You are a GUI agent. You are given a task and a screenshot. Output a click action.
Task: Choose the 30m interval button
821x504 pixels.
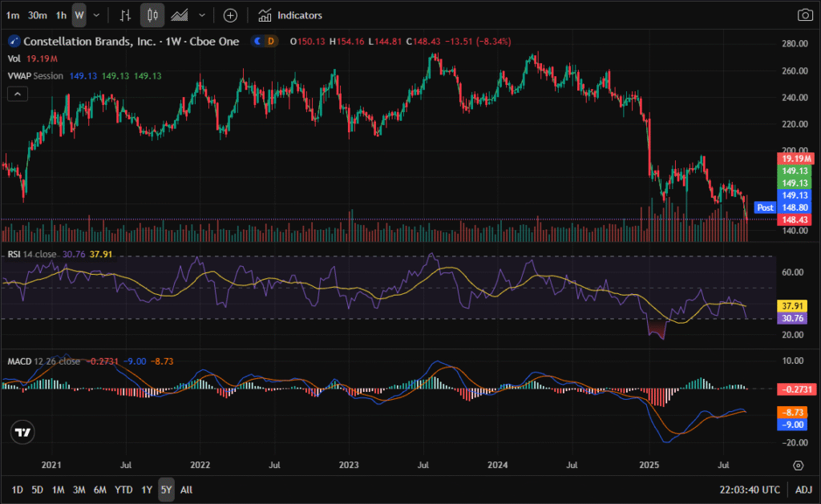(x=37, y=15)
